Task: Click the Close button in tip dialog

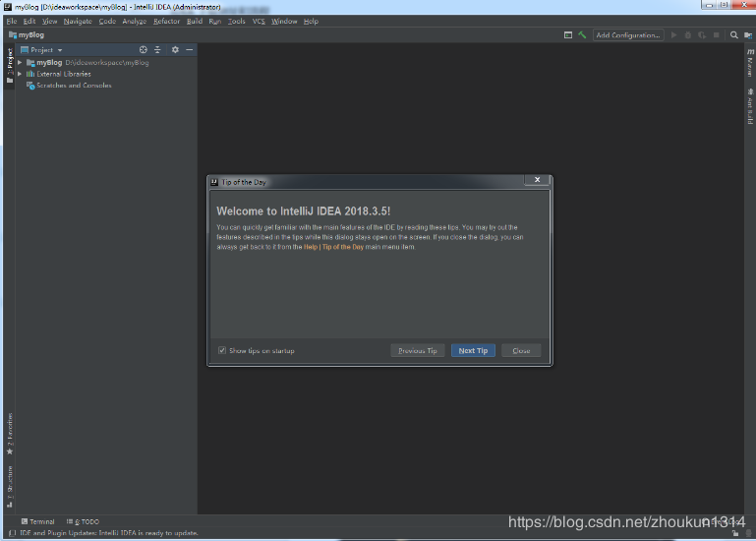Action: click(x=521, y=351)
